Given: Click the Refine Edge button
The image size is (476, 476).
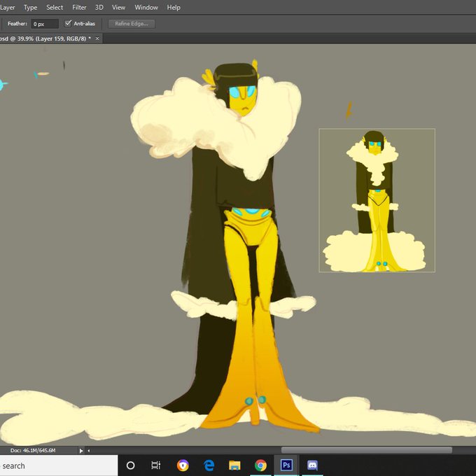Looking at the screenshot, I should [132, 24].
